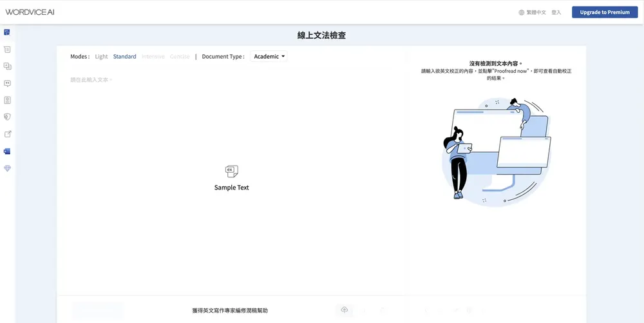Select Concise proofreading mode
The height and width of the screenshot is (323, 644).
click(x=180, y=57)
